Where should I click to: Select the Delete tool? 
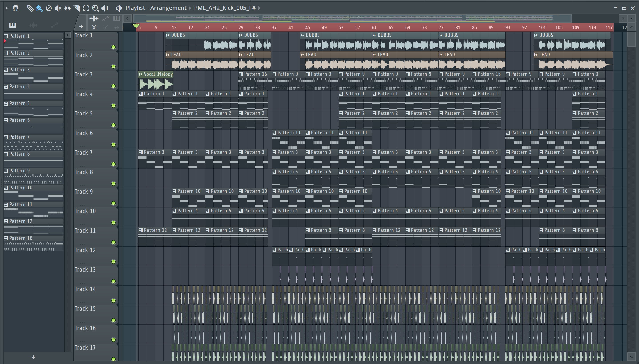[x=49, y=8]
